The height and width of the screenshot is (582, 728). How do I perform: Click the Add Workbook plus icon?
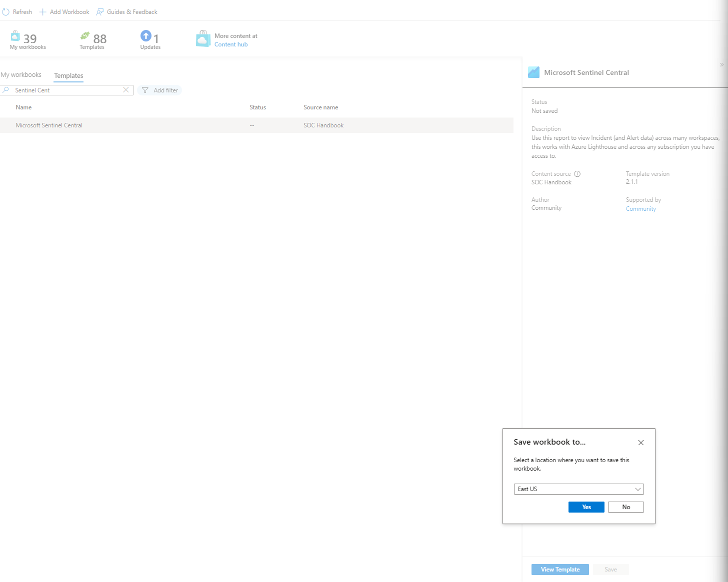(43, 12)
